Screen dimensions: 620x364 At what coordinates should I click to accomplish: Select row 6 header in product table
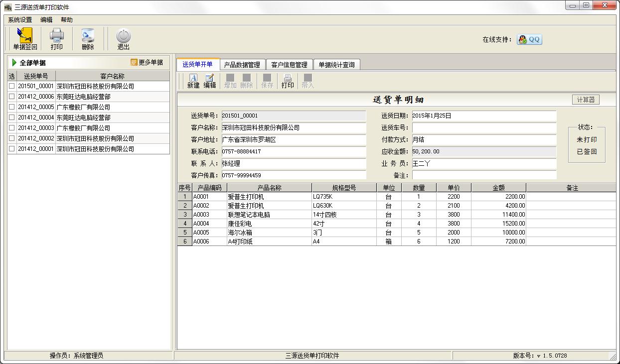(x=184, y=242)
